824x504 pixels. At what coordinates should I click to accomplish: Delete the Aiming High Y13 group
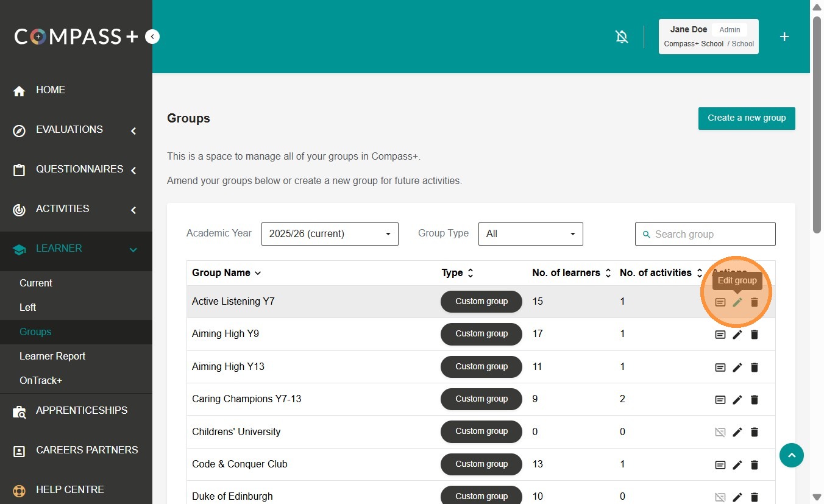tap(755, 367)
